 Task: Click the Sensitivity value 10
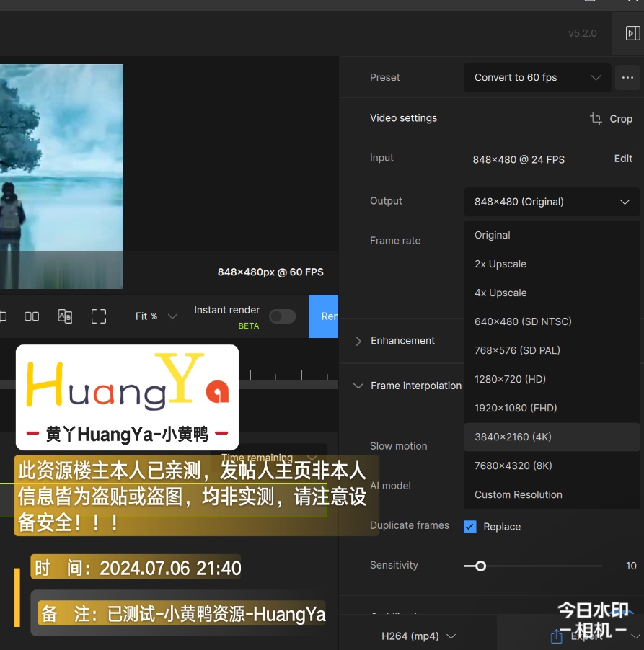631,566
